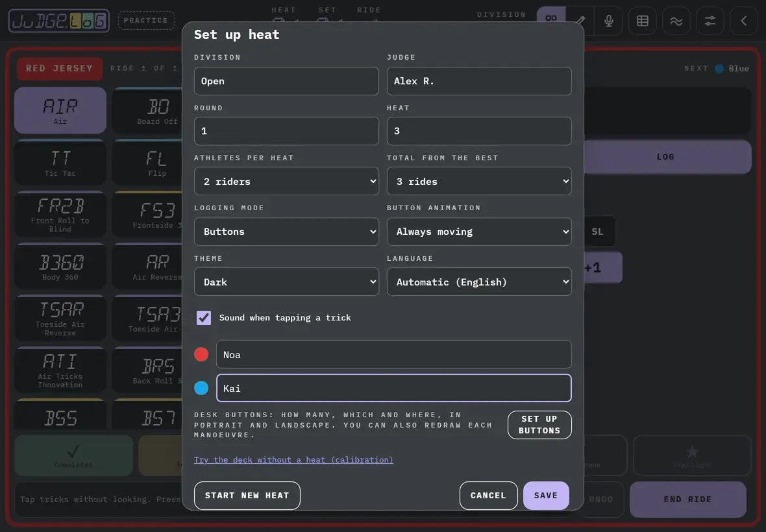Tap the FL Flip trick button
Image resolution: width=766 pixels, height=532 pixels.
147,163
